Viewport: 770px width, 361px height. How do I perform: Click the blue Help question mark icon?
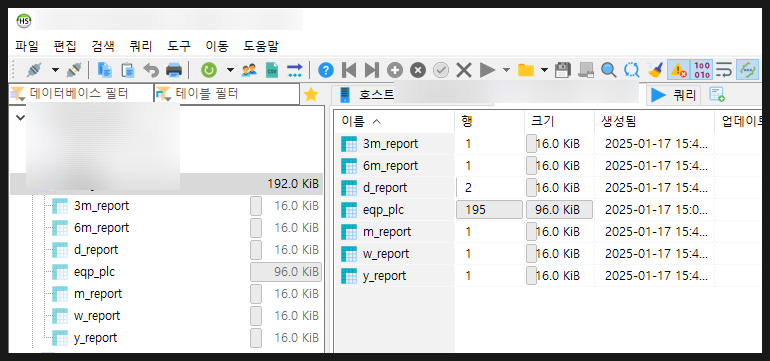coord(326,70)
